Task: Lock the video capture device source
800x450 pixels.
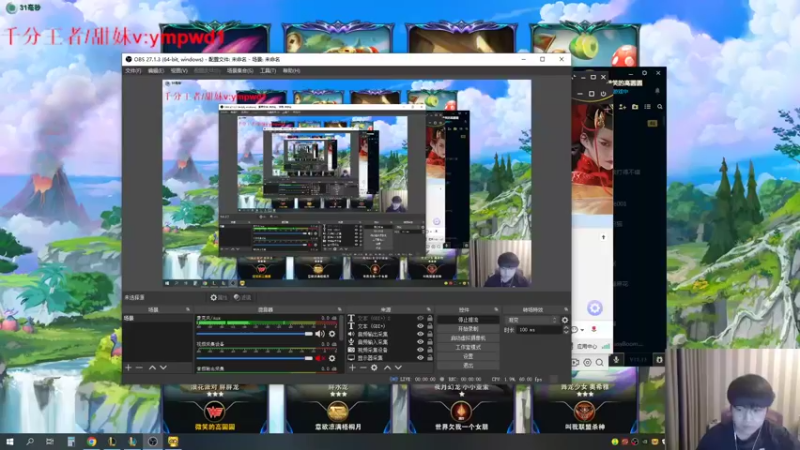Action: tap(430, 349)
